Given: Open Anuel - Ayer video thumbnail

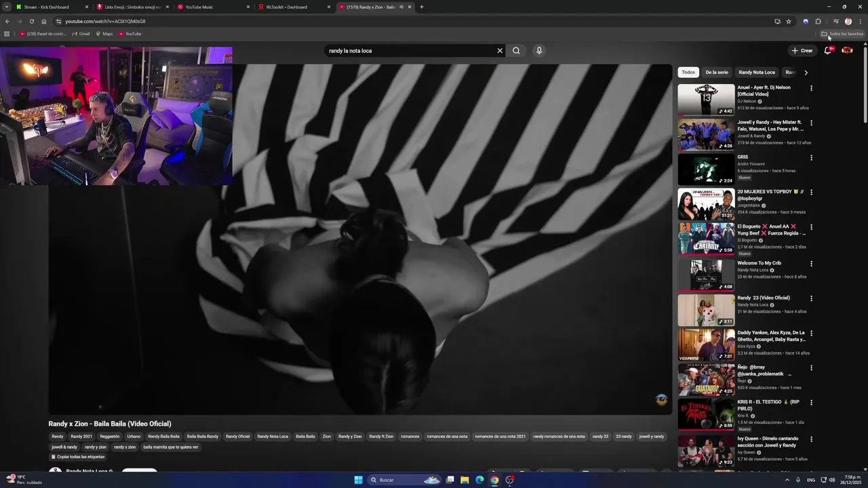Looking at the screenshot, I should click(706, 99).
